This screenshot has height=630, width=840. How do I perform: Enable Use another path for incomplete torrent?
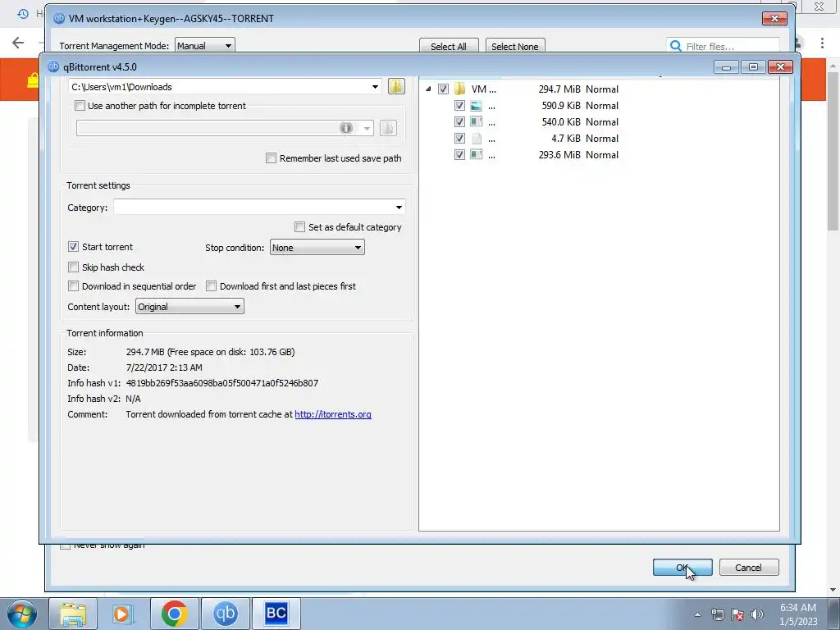(x=80, y=106)
